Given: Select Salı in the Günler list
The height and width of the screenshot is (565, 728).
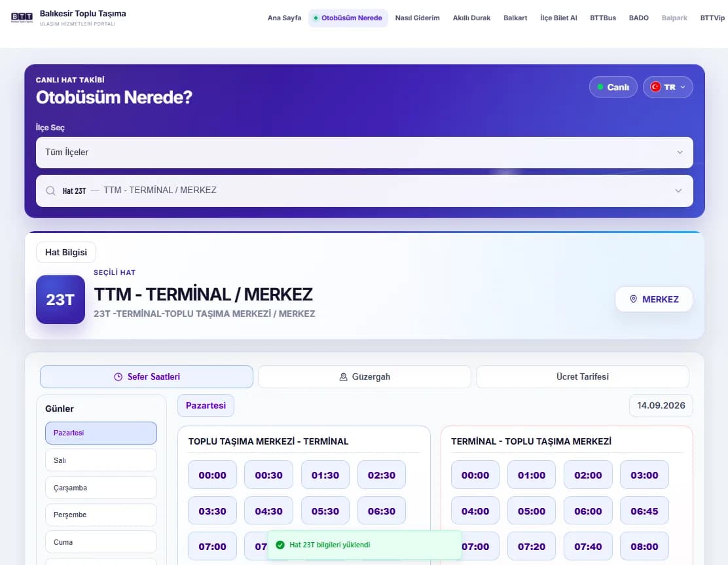Looking at the screenshot, I should tap(101, 460).
